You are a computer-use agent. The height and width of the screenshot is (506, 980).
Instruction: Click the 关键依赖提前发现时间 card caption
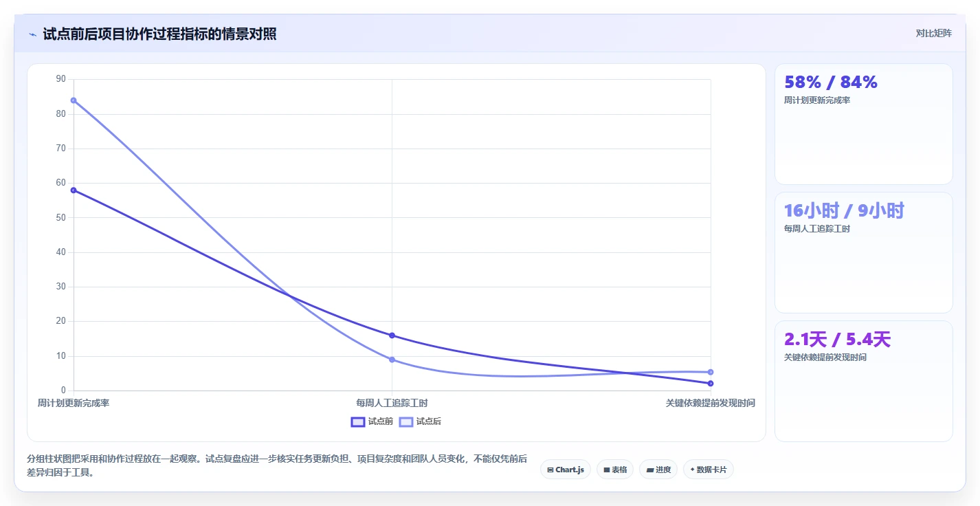click(825, 357)
